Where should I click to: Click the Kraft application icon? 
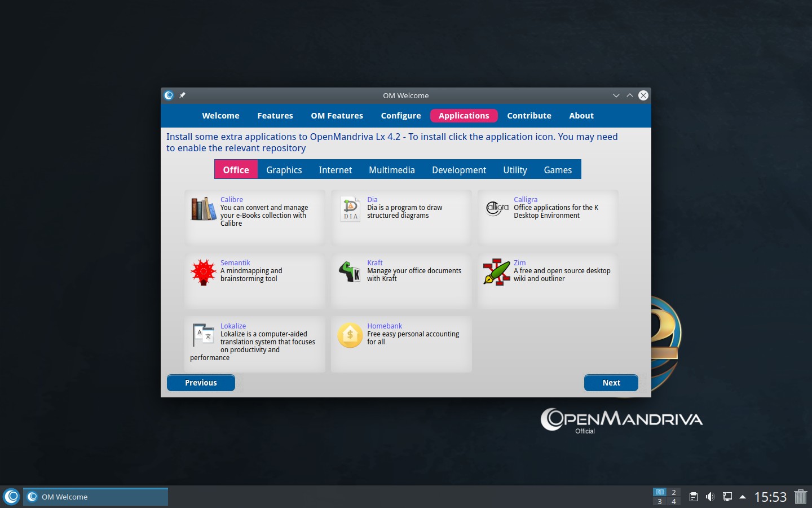click(350, 272)
